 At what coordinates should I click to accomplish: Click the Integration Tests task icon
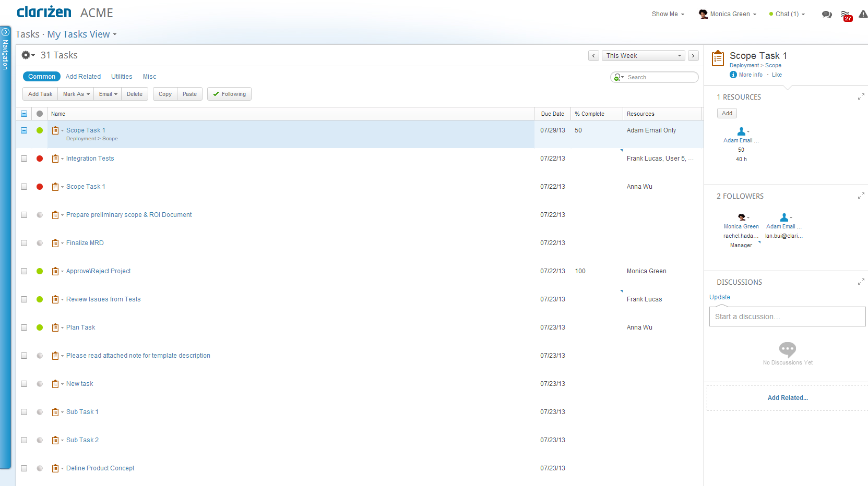pos(55,159)
